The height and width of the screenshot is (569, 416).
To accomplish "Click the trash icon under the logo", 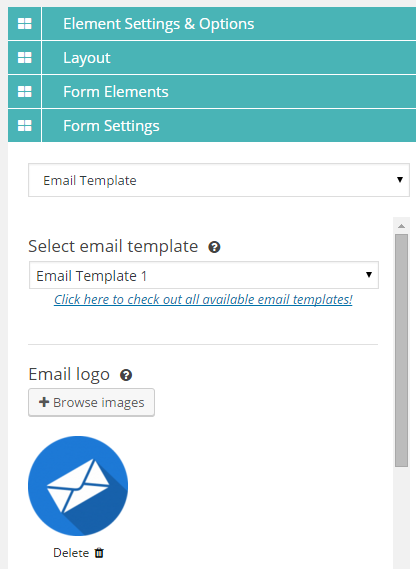I will [99, 553].
